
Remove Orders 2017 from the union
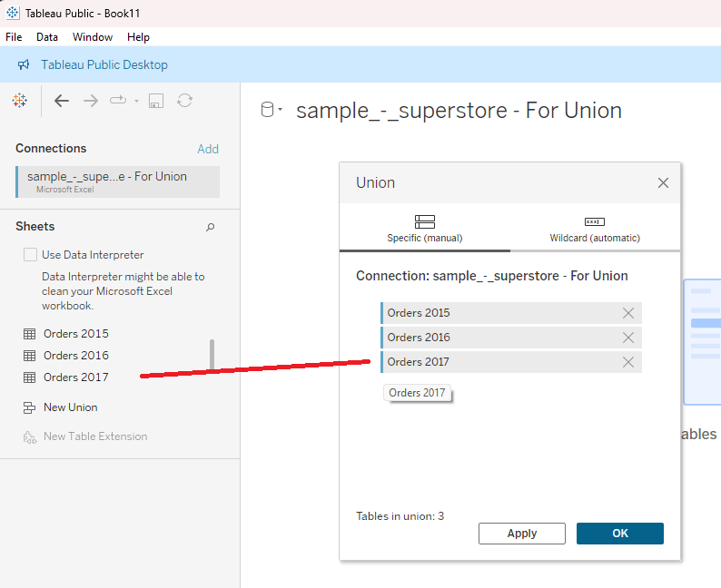pos(628,362)
